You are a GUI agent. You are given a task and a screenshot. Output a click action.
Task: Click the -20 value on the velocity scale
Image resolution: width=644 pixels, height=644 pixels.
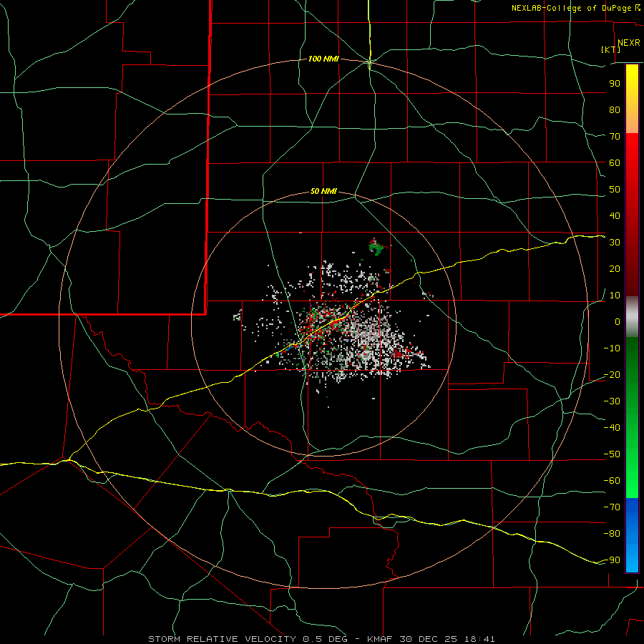tap(612, 374)
